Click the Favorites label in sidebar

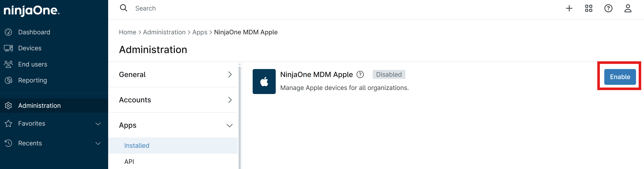click(x=32, y=123)
